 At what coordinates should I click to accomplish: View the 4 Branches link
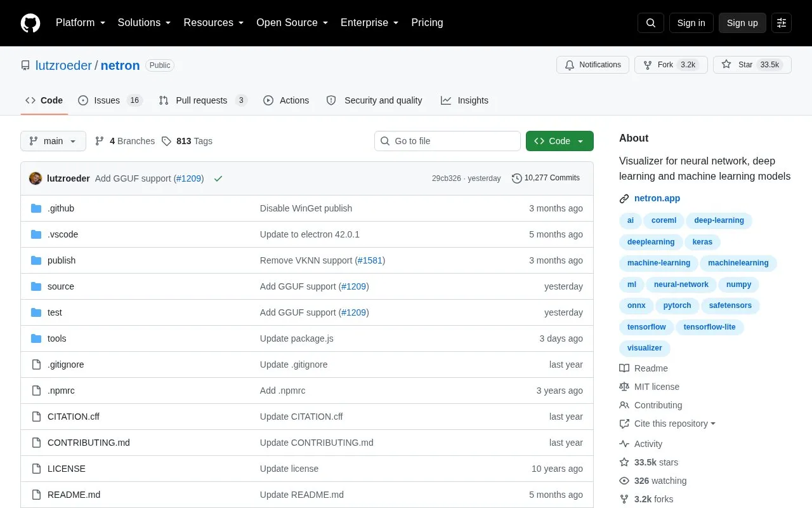[x=125, y=141]
